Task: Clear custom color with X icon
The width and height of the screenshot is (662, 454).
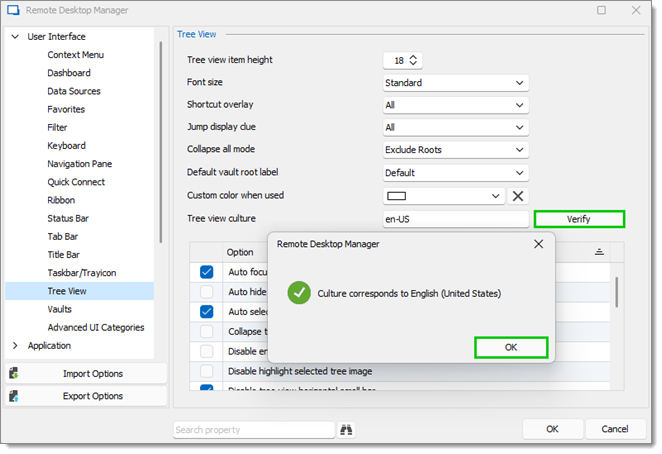Action: coord(518,196)
